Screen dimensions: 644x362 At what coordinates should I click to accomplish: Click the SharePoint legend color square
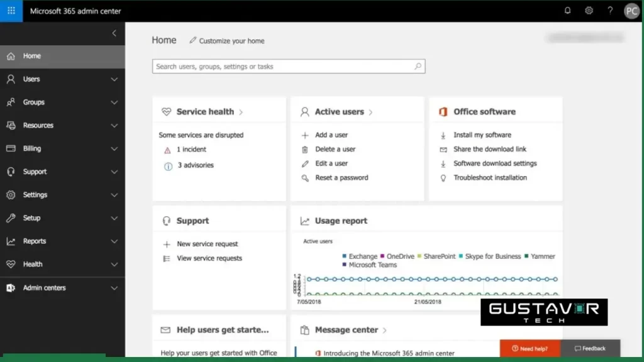tap(419, 256)
